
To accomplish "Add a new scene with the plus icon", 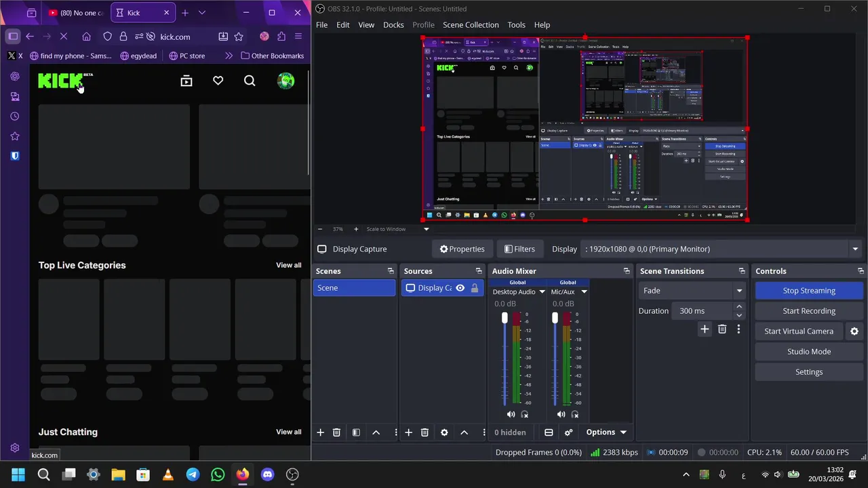I will (320, 432).
